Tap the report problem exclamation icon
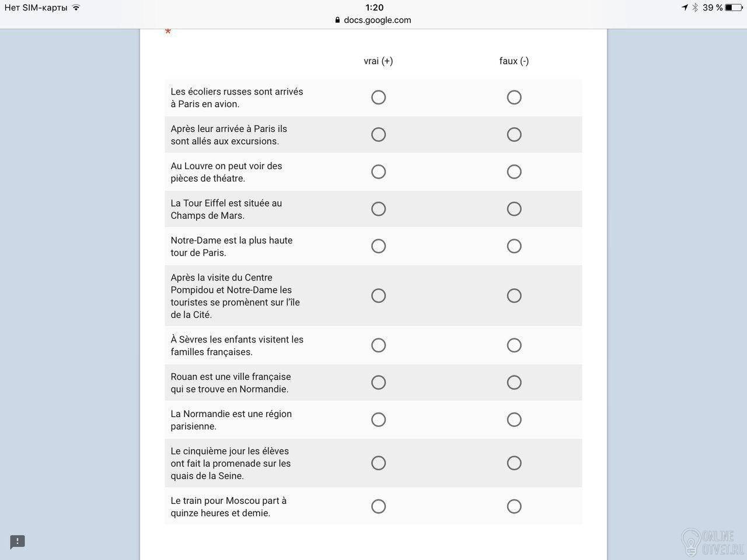Image resolution: width=747 pixels, height=560 pixels. tap(18, 542)
